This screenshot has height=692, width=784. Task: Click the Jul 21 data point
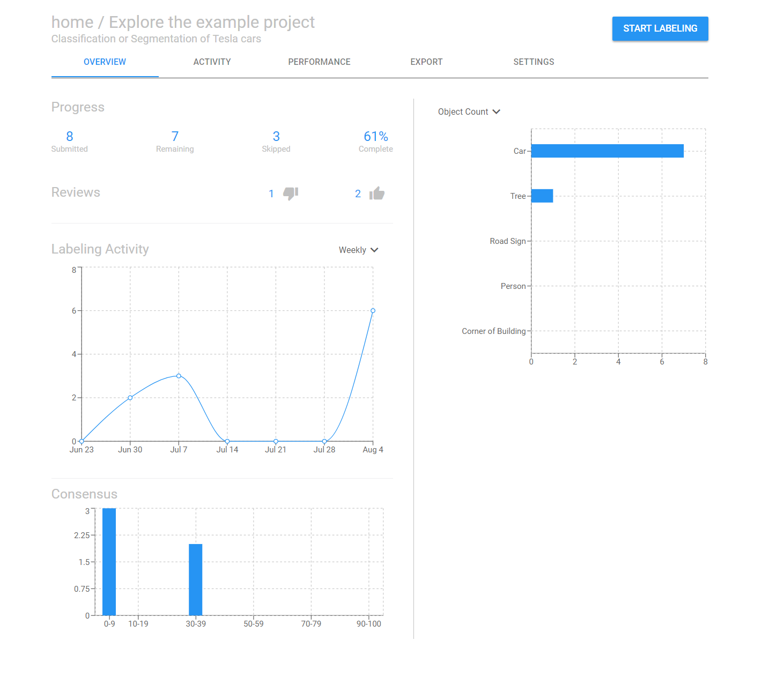[276, 441]
